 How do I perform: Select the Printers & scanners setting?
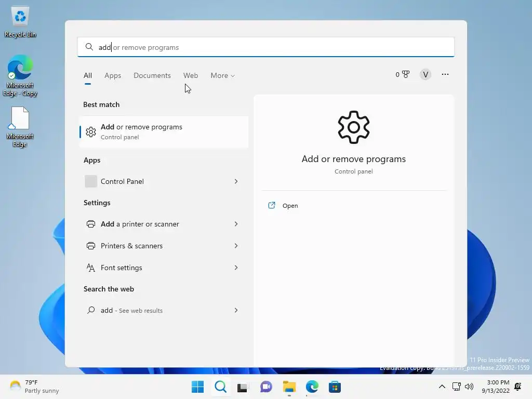tap(164, 246)
